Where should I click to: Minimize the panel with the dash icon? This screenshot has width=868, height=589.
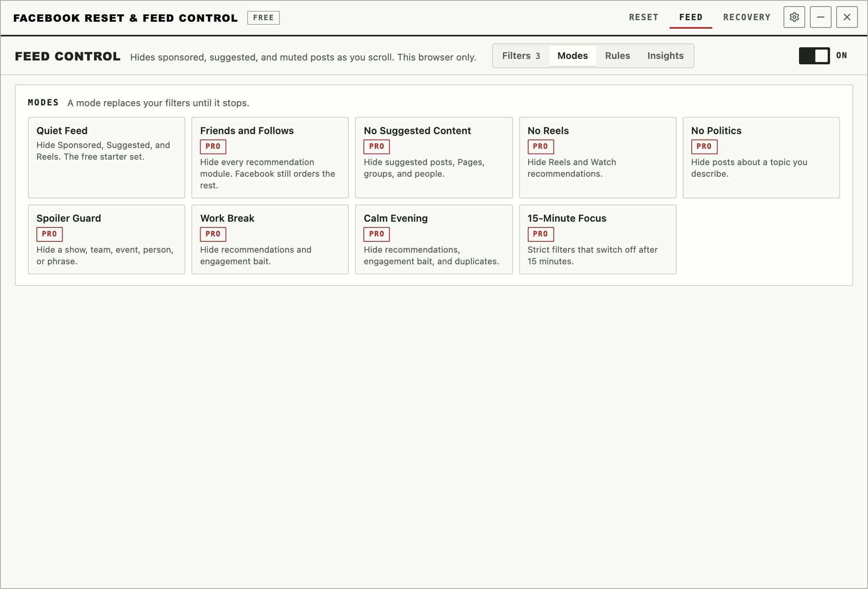(821, 17)
